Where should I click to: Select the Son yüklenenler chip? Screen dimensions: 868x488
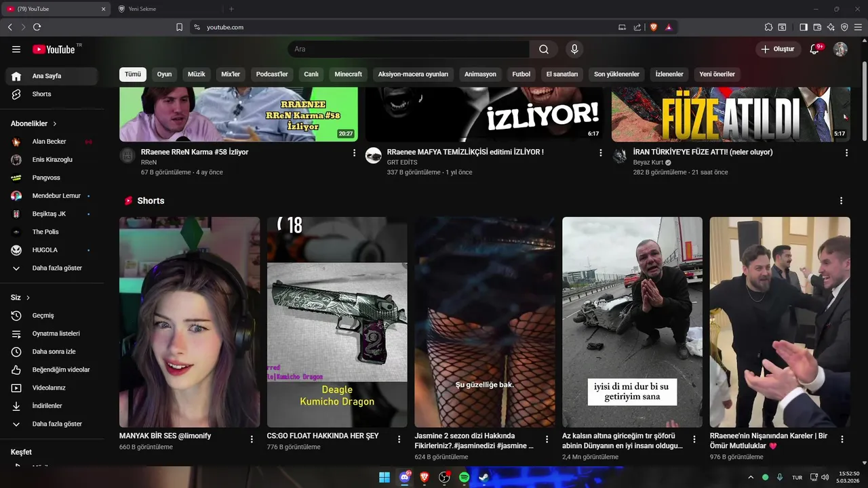tap(617, 74)
